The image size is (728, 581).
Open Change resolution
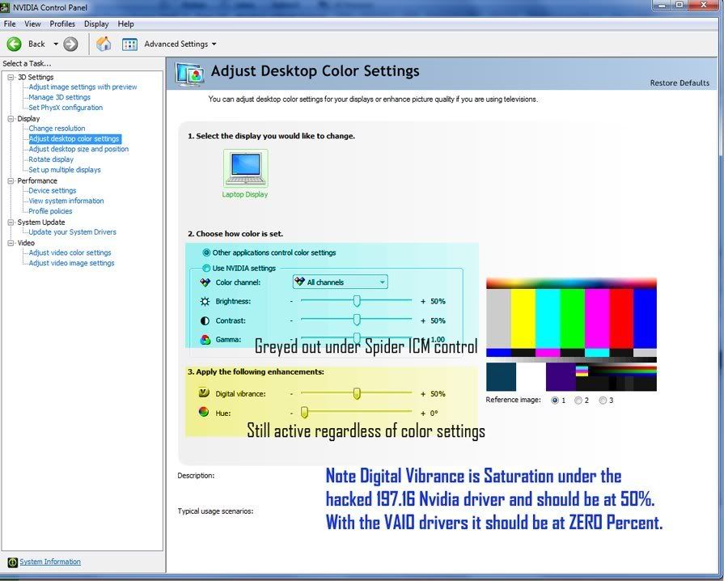57,128
